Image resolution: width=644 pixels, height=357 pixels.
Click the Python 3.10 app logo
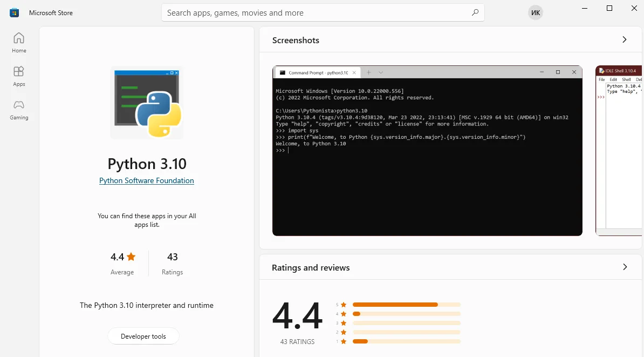[x=147, y=103]
